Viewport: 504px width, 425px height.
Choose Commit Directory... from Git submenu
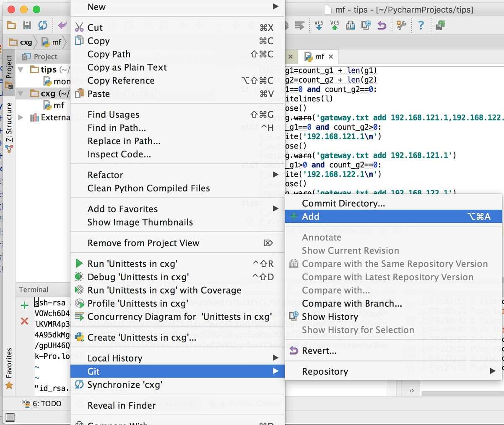click(343, 203)
